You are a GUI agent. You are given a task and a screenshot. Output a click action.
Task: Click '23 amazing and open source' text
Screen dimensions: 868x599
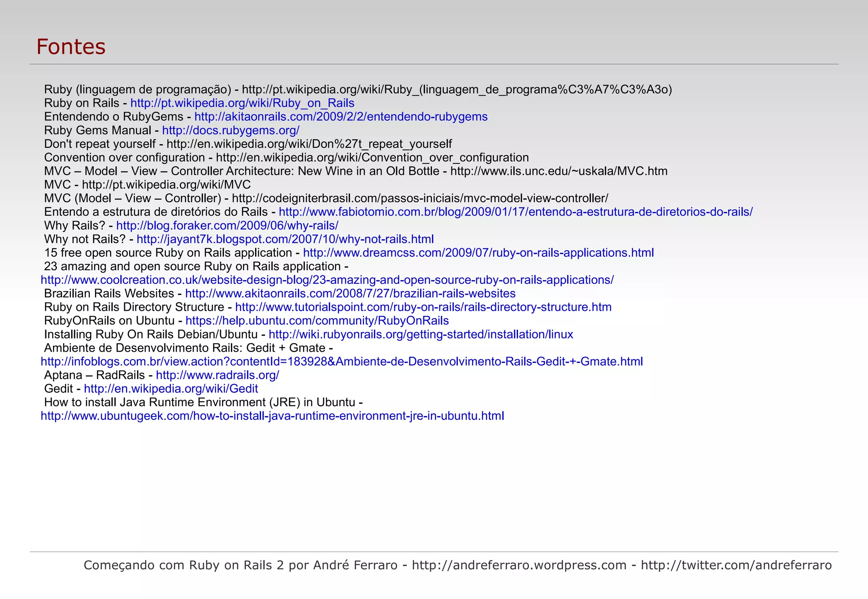pyautogui.click(x=122, y=266)
